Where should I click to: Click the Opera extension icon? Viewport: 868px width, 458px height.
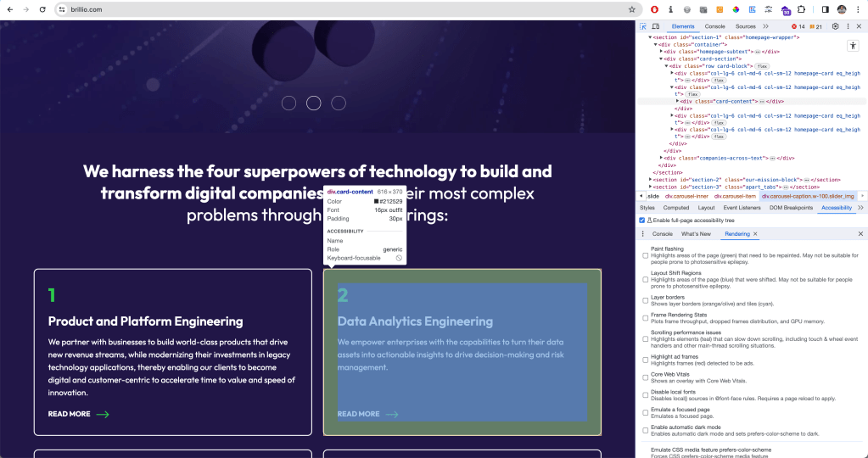point(653,9)
